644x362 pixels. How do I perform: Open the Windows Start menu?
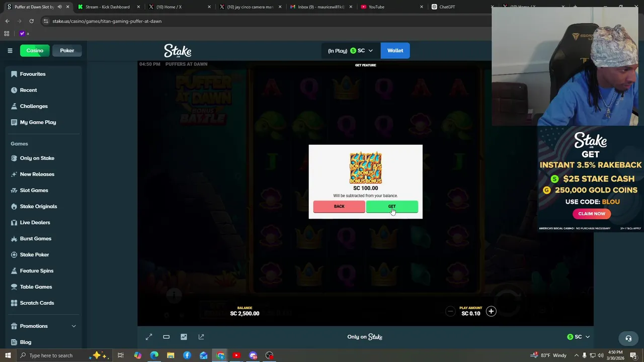coord(8,355)
